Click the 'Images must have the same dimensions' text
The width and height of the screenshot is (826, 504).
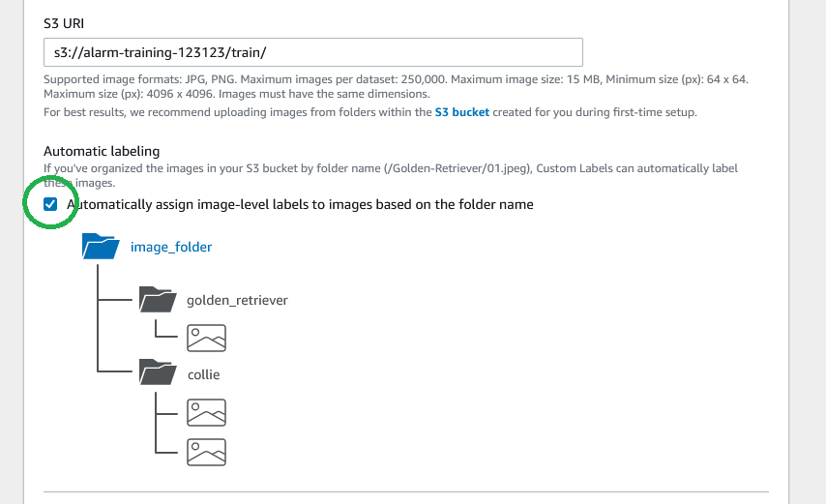click(x=324, y=94)
